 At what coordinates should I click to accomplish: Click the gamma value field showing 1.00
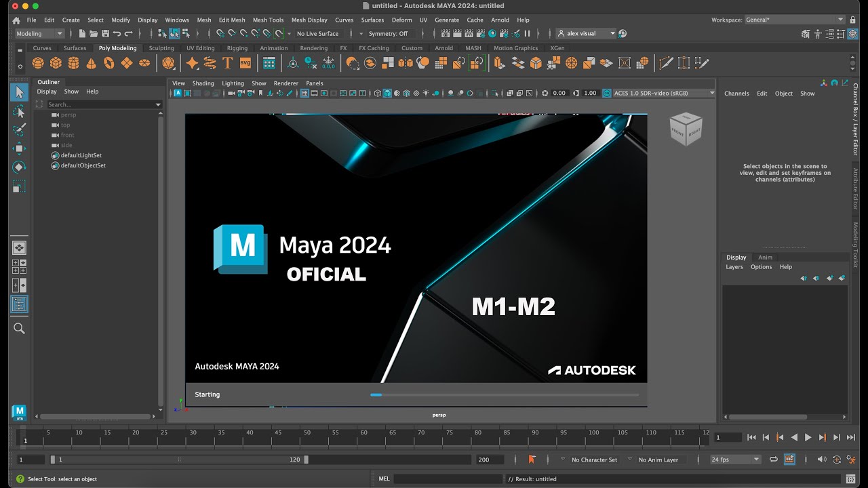pyautogui.click(x=590, y=93)
